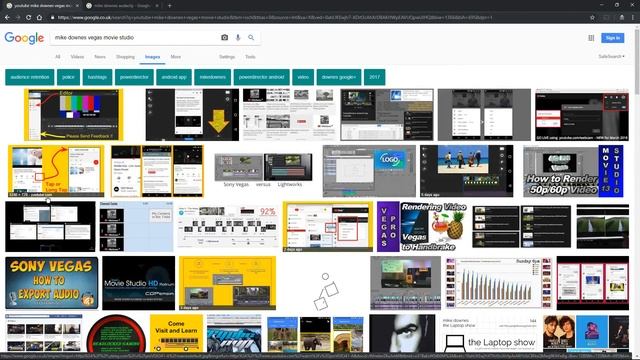This screenshot has height=360, width=640.
Task: Click the address bar URL
Action: [x=275, y=18]
